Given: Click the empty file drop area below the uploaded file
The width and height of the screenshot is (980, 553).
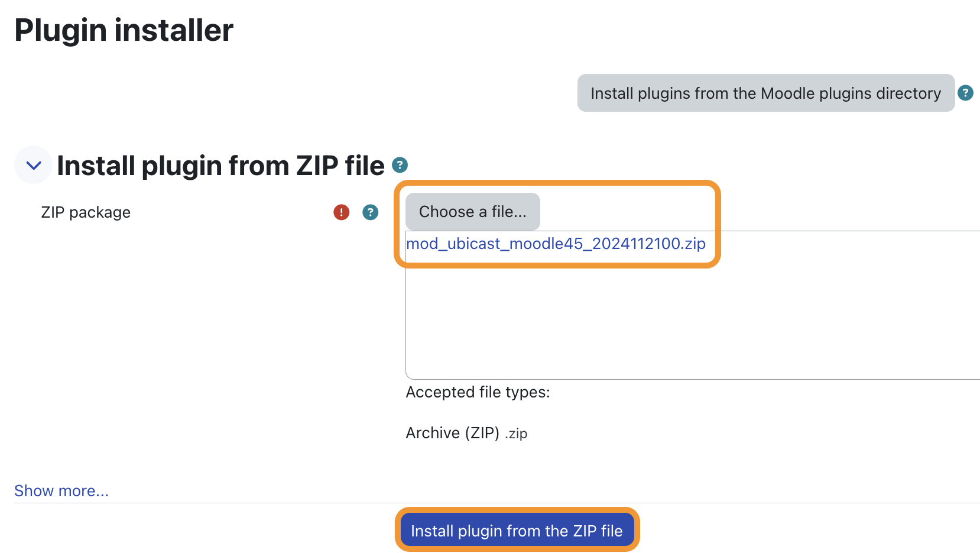Looking at the screenshot, I should 692,319.
